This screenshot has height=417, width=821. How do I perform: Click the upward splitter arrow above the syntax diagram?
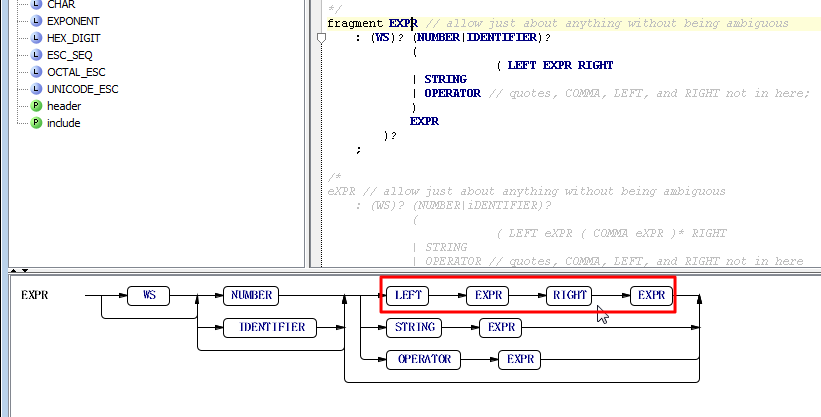click(x=14, y=271)
